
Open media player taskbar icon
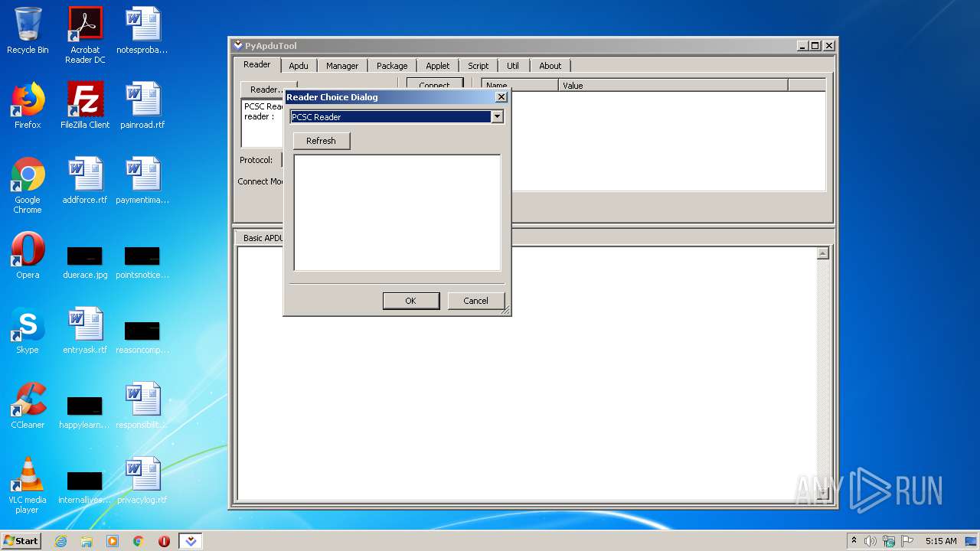point(113,541)
